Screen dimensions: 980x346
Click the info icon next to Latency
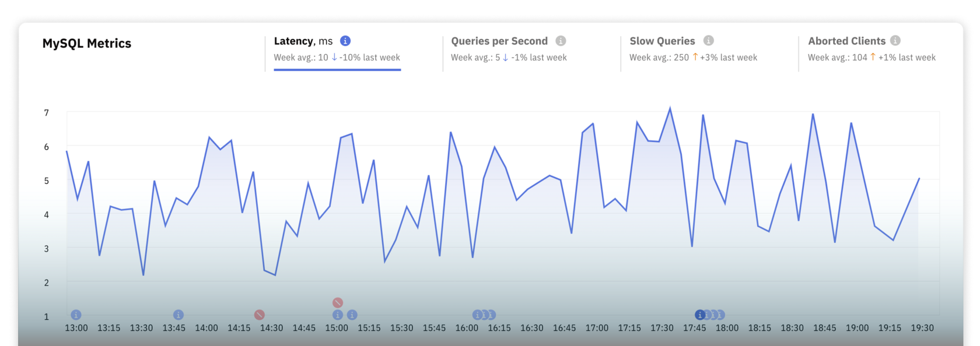345,41
